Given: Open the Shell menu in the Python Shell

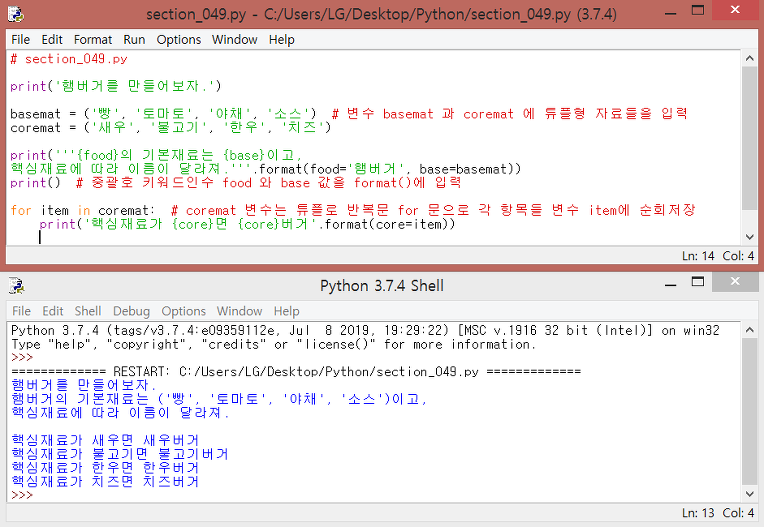Looking at the screenshot, I should click(x=88, y=311).
